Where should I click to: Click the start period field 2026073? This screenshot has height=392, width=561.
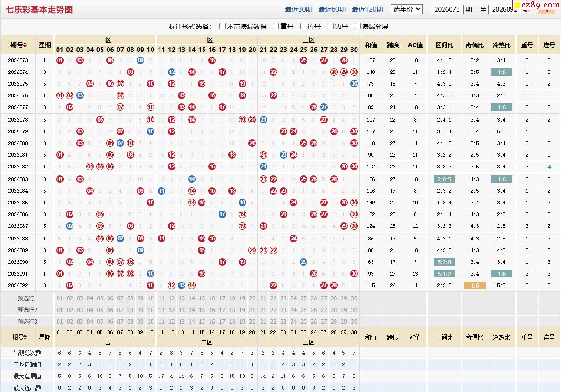[x=447, y=9]
